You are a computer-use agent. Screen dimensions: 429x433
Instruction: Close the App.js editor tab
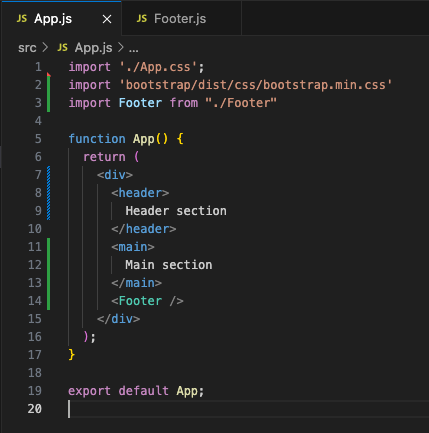pos(107,19)
